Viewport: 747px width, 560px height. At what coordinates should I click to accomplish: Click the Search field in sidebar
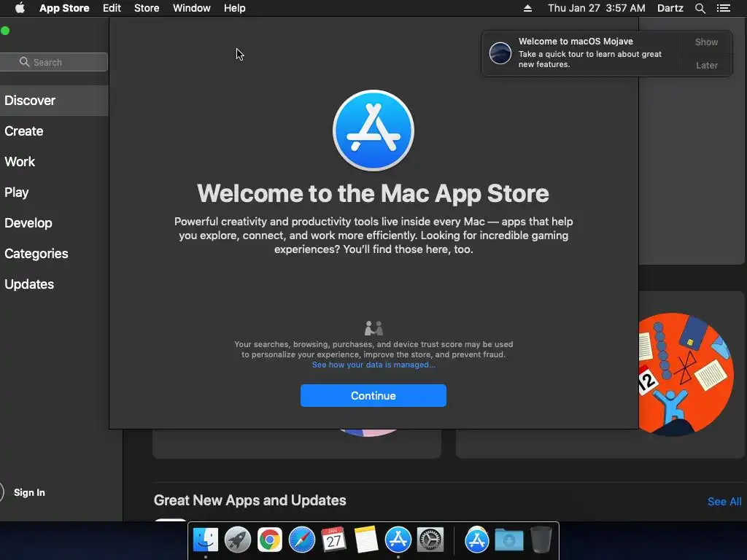coord(54,62)
